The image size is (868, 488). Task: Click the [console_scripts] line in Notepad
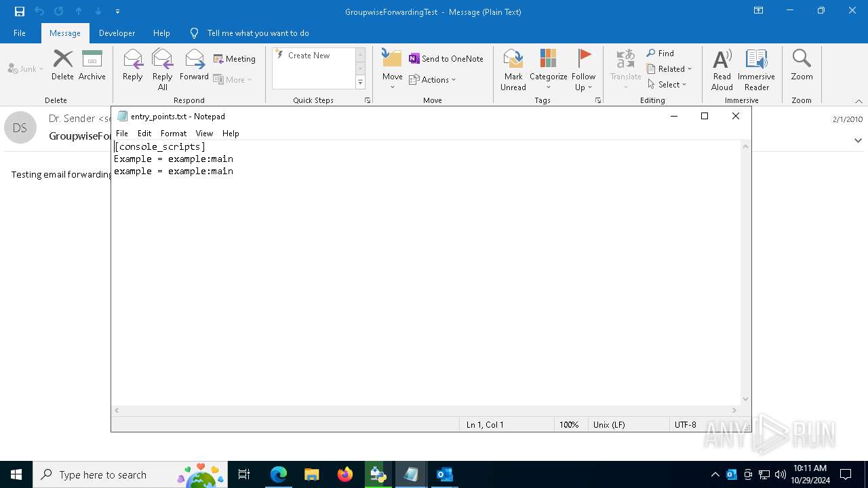(x=159, y=146)
